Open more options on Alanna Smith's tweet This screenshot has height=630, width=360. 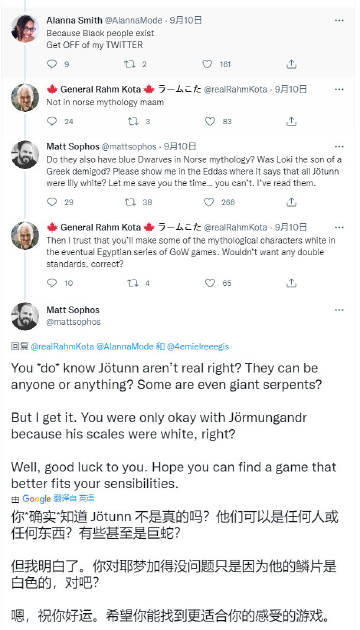coord(339,20)
